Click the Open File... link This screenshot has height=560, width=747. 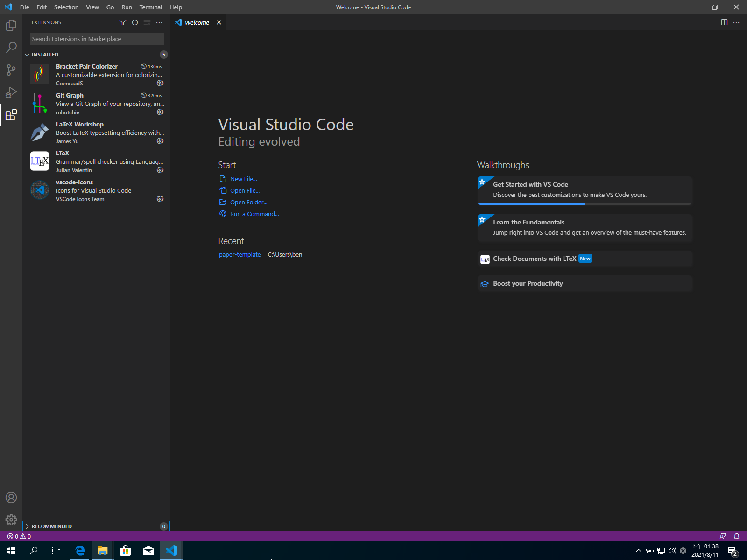pos(245,190)
